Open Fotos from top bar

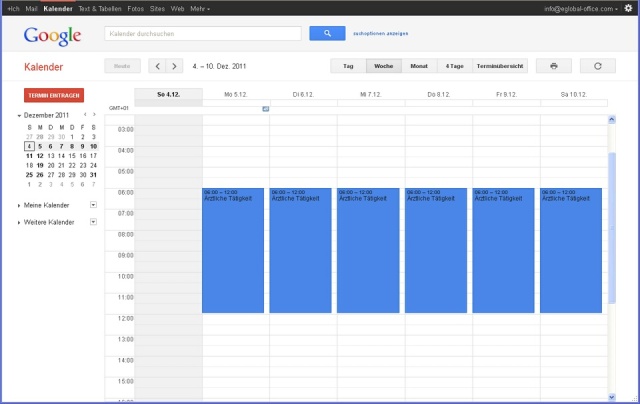click(136, 9)
